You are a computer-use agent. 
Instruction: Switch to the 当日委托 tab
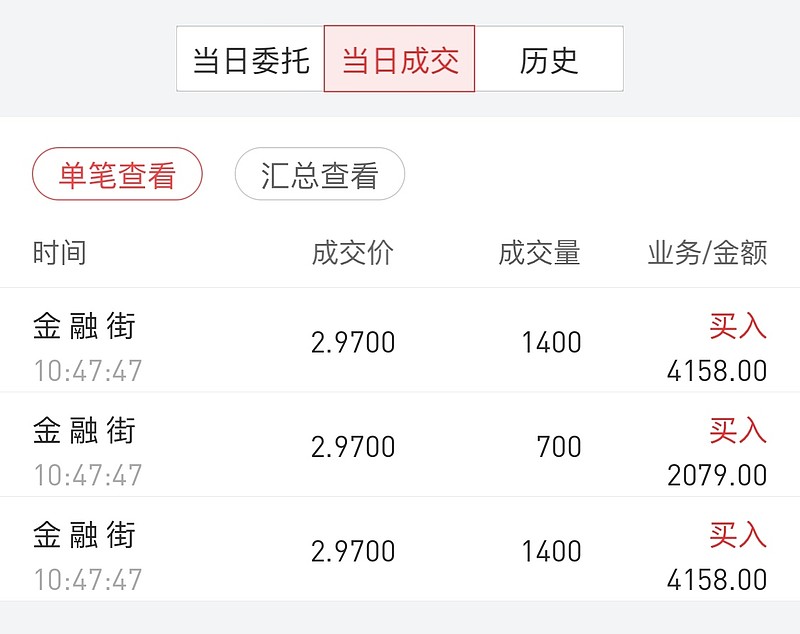tap(251, 60)
